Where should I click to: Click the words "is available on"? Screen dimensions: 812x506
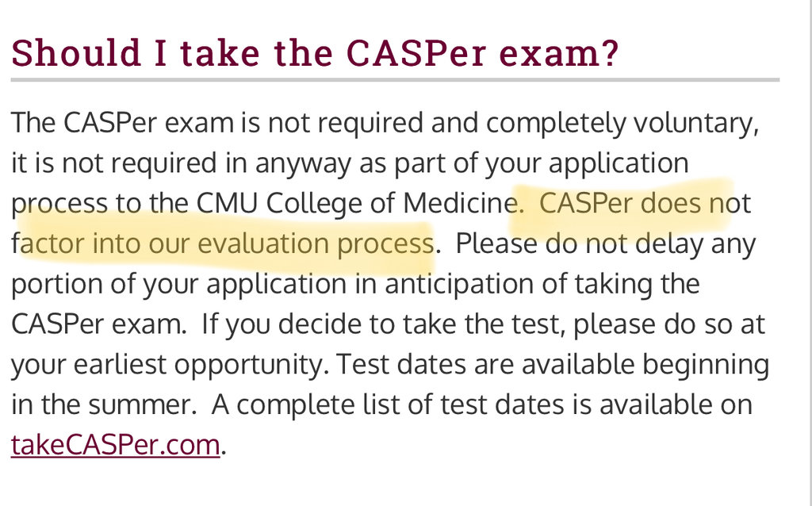(x=673, y=404)
